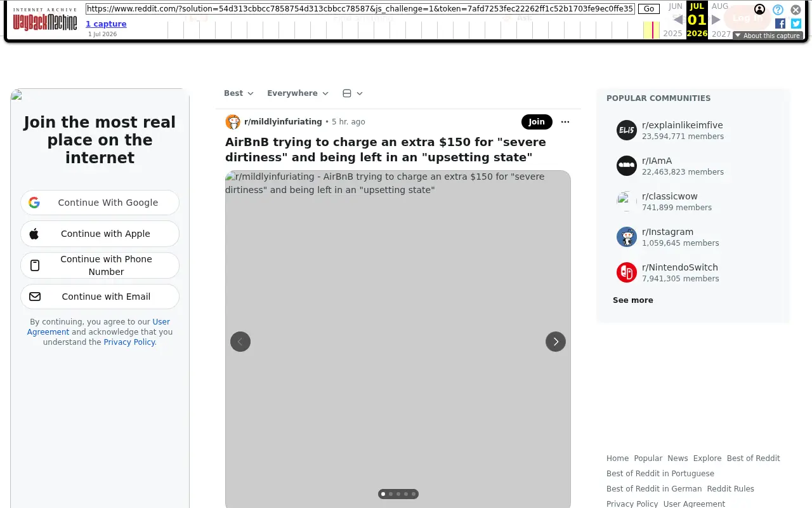Select Continue with Phone Number
Screen dimensions: 812x508
[x=100, y=265]
